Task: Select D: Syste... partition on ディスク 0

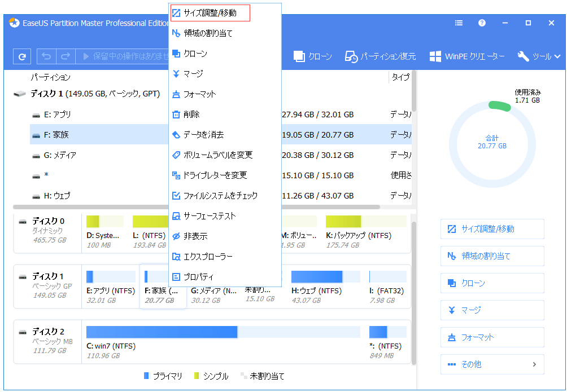Action: click(x=104, y=232)
